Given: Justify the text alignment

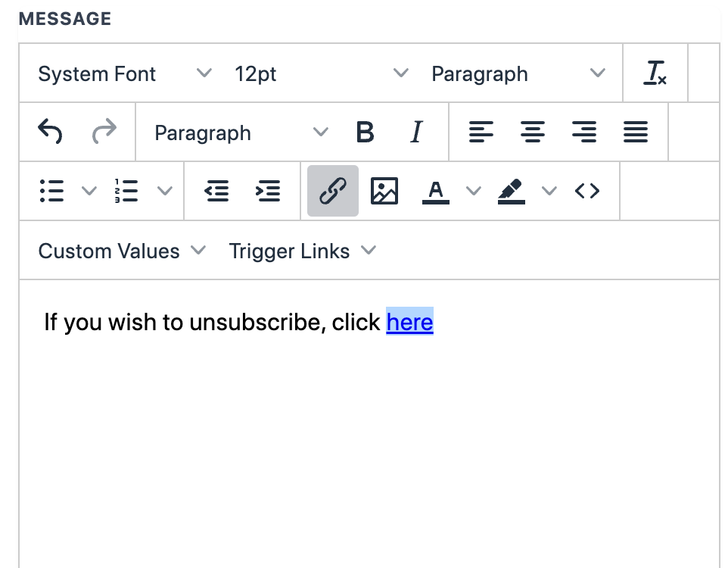Looking at the screenshot, I should [x=636, y=132].
